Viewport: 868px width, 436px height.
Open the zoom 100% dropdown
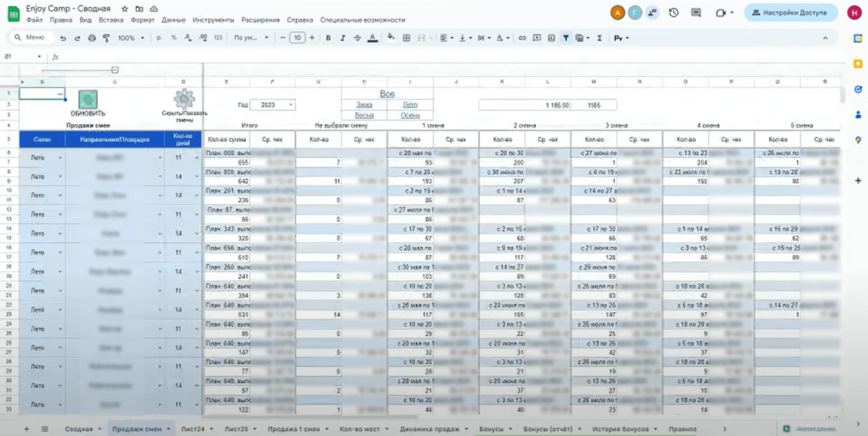[131, 38]
